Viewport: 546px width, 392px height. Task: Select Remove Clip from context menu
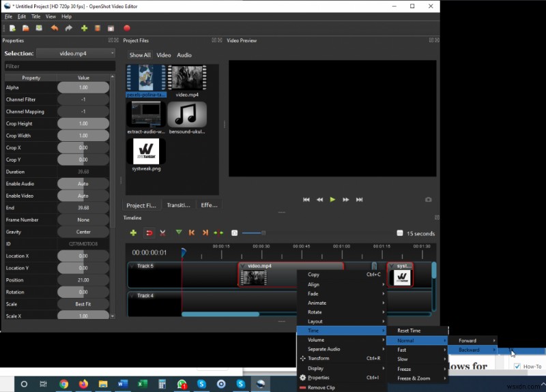point(322,387)
